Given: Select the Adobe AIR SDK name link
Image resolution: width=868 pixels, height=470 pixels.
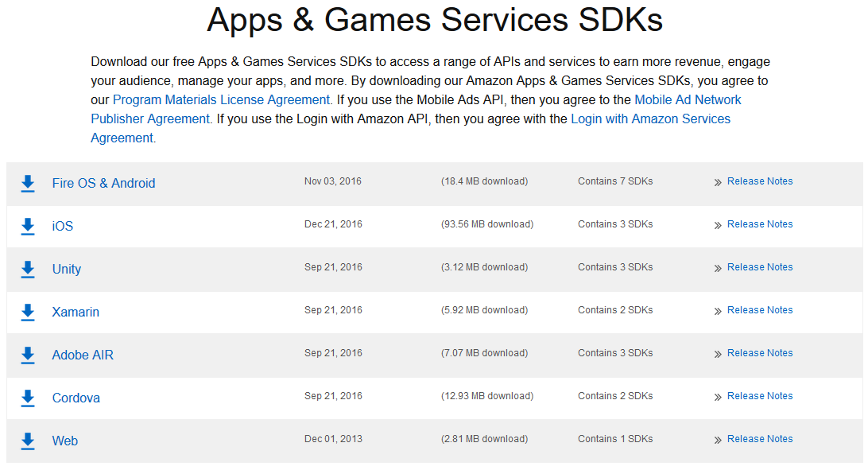Looking at the screenshot, I should pos(83,355).
